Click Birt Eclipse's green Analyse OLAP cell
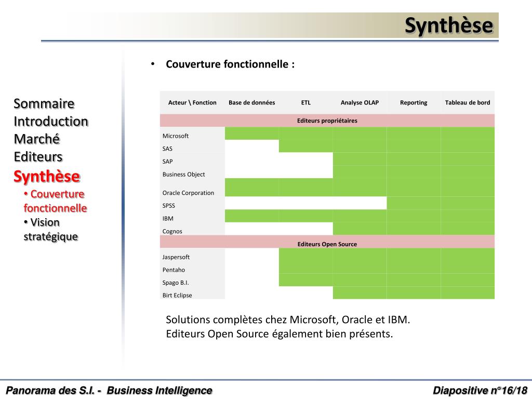This screenshot has width=532, height=399. (x=360, y=293)
